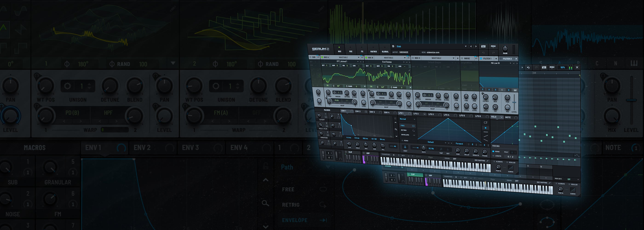Open the Stab preset dropdown arrow
This screenshot has width=644, height=230.
(x=466, y=46)
